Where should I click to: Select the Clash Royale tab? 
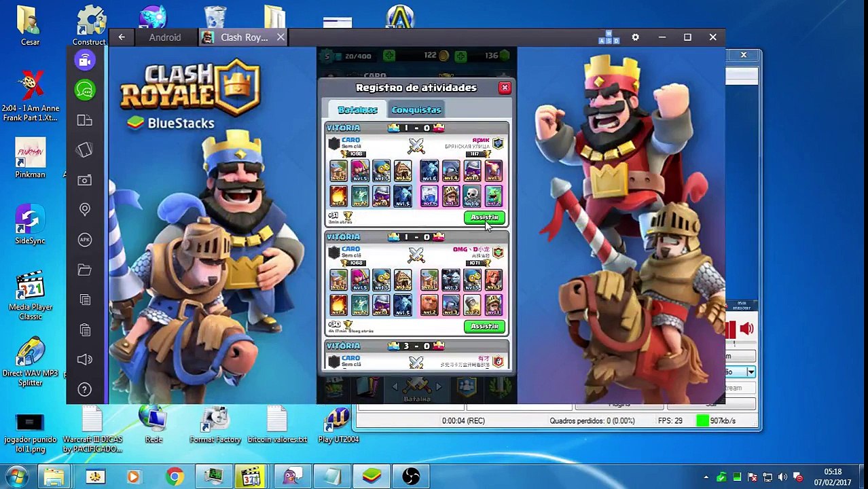pos(244,37)
